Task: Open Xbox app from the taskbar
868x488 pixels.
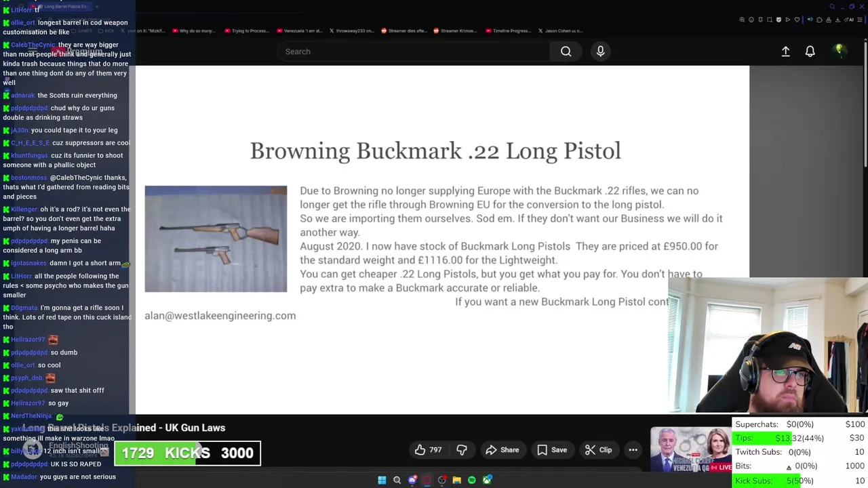Action: click(487, 480)
